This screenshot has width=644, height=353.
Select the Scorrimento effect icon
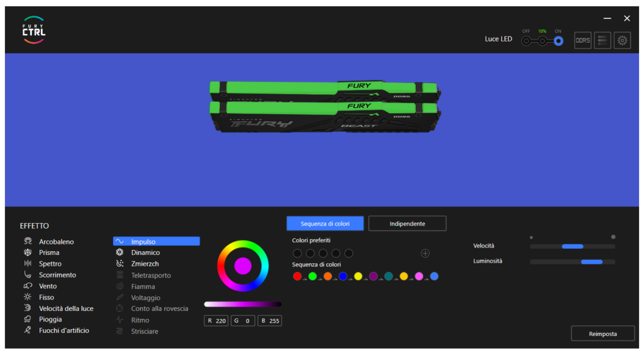28,274
